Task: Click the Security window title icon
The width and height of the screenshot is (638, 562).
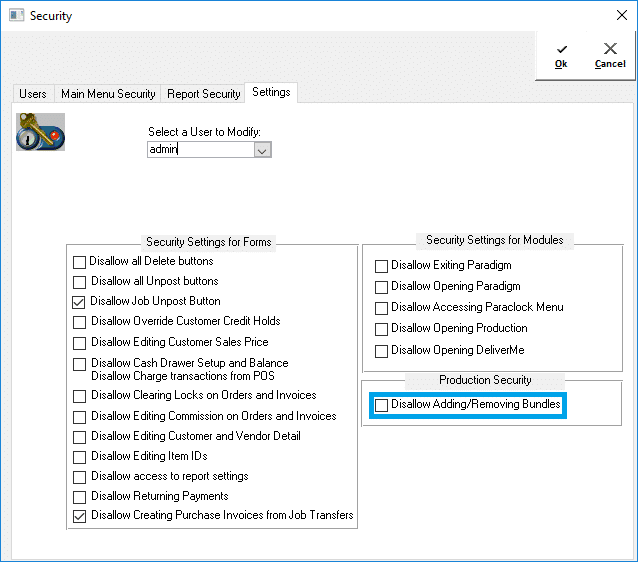Action: point(14,16)
